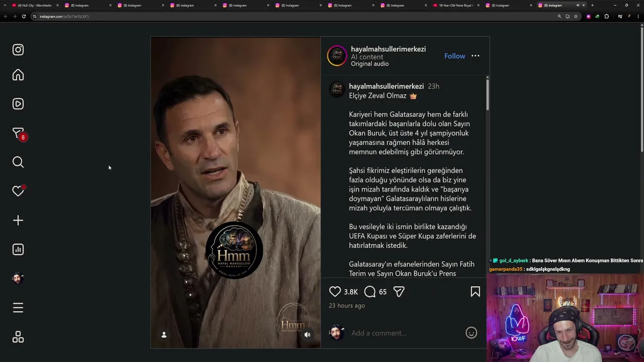The height and width of the screenshot is (362, 644).
Task: Toggle video sound on the post
Action: pos(307,334)
